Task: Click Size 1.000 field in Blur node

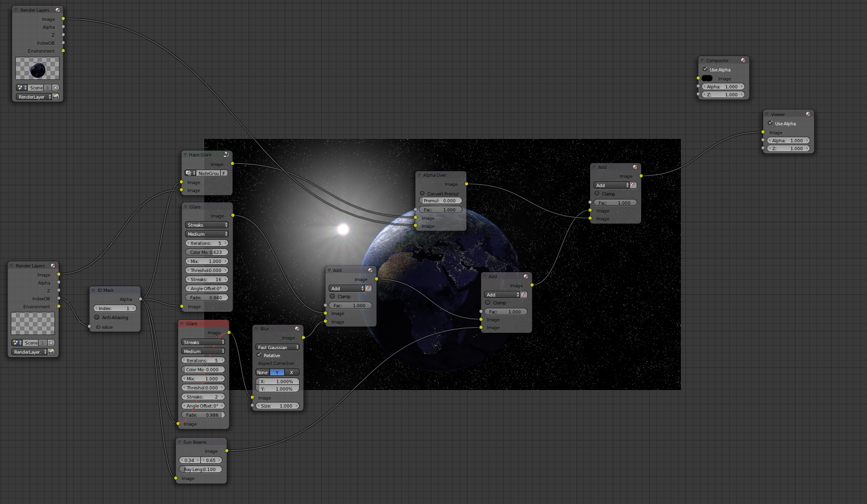Action: coord(277,406)
